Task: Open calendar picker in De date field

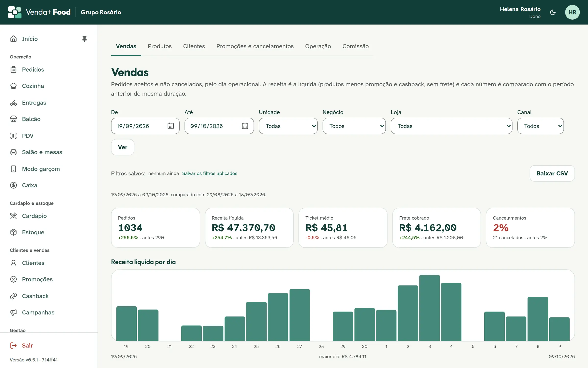Action: pos(171,126)
